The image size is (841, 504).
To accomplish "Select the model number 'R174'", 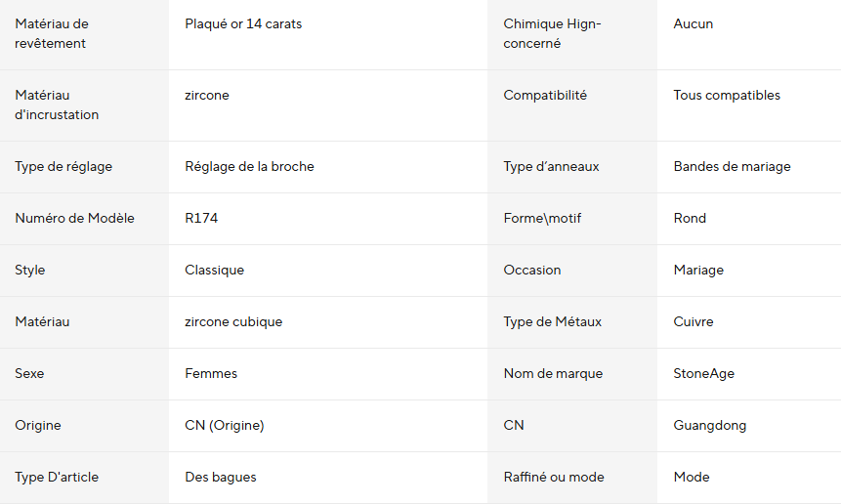I will point(201,219).
